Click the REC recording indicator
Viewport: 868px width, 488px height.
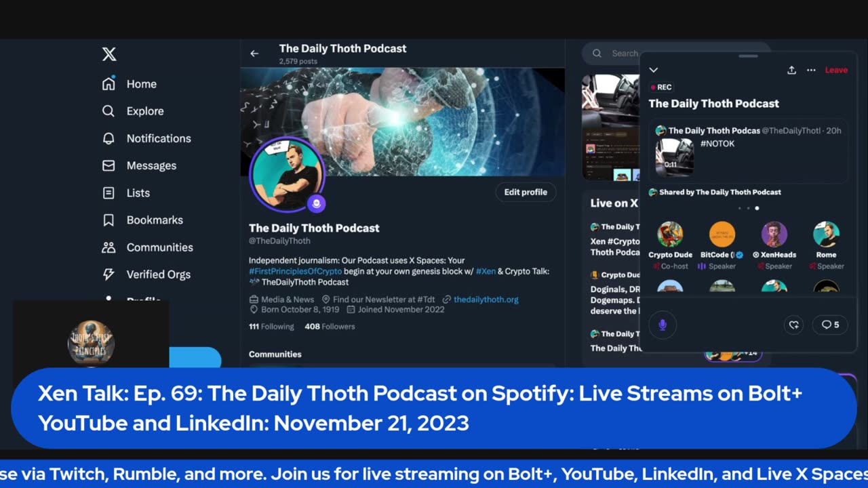pyautogui.click(x=660, y=87)
